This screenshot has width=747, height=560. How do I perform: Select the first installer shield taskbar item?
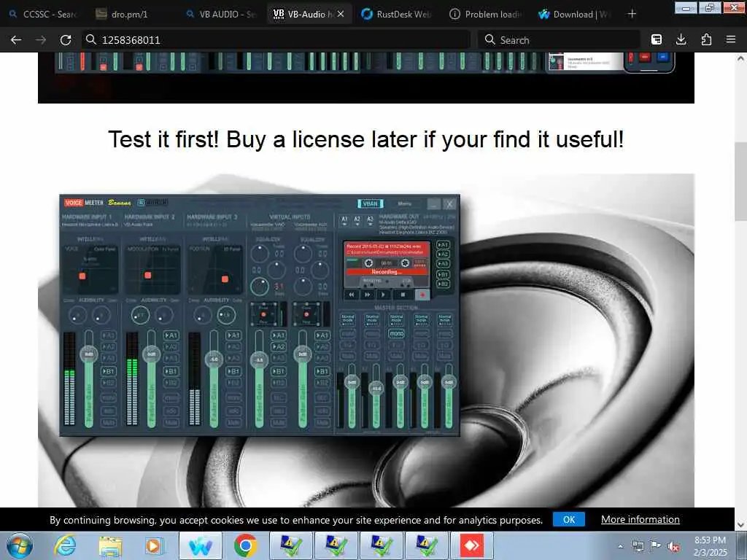(291, 545)
